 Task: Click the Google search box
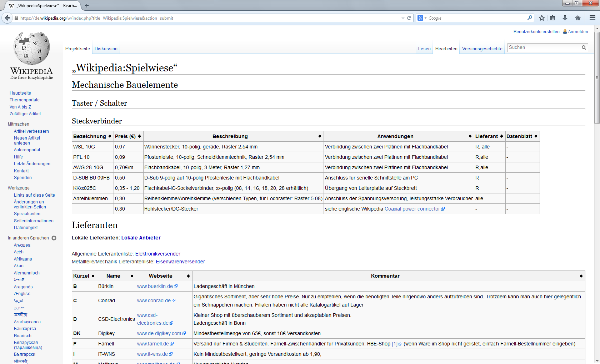(x=477, y=18)
